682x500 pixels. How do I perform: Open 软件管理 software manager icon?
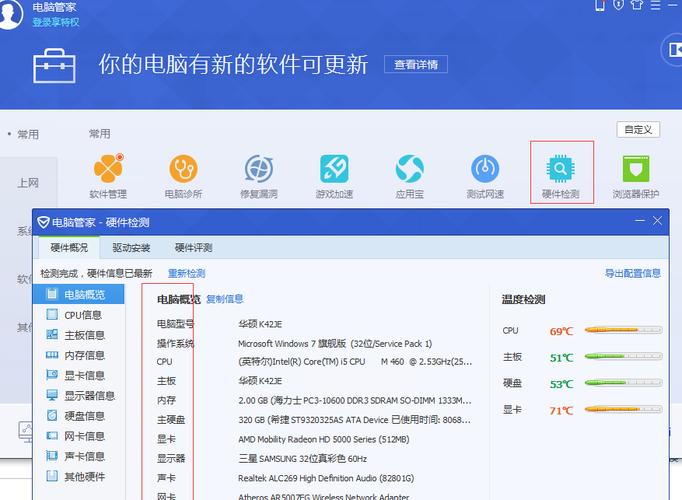pos(108,168)
